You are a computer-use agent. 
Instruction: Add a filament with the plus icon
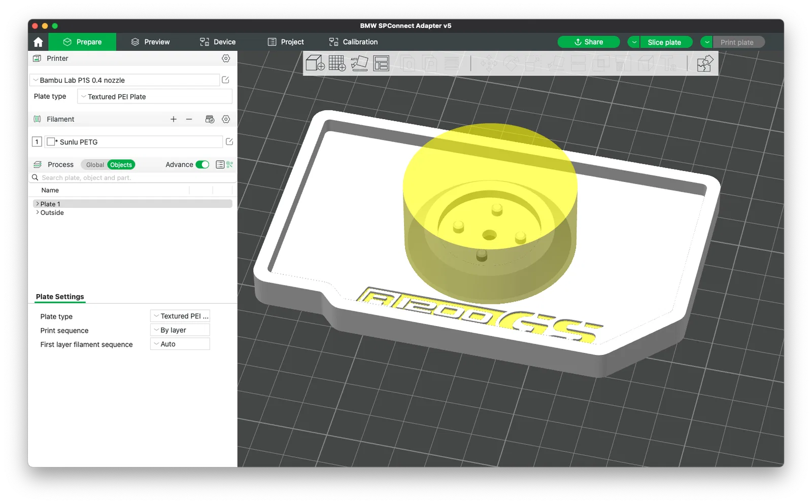174,119
